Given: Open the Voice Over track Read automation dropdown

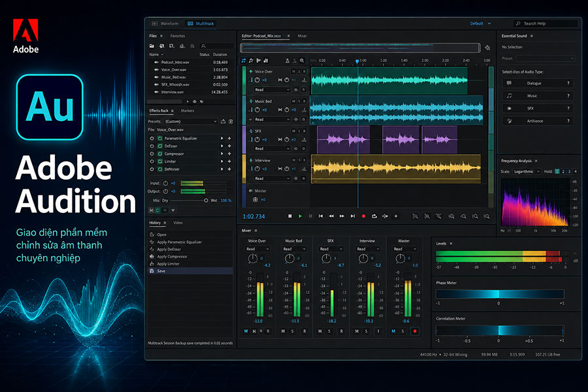Looking at the screenshot, I should click(x=272, y=90).
